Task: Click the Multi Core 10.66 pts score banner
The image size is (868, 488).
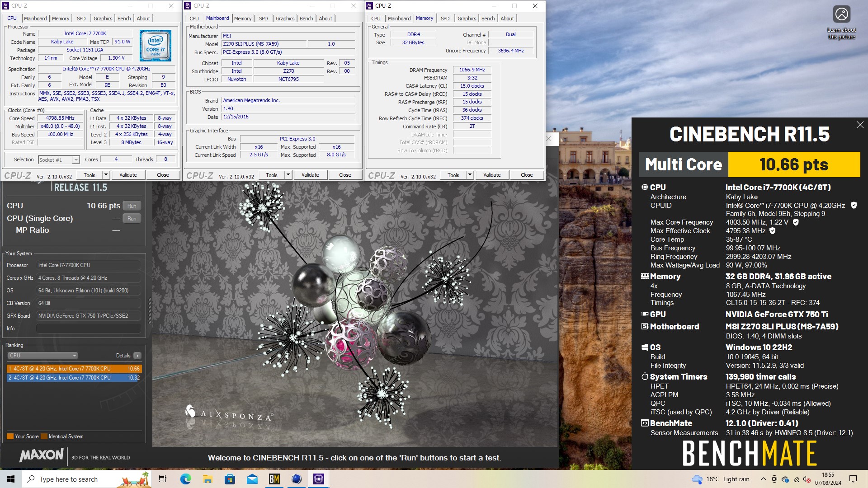Action: [750, 164]
